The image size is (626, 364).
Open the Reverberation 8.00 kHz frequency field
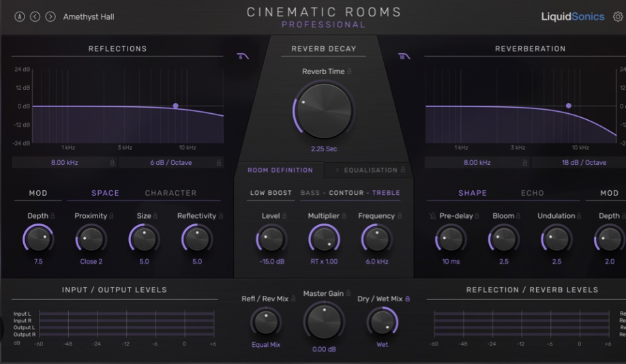click(477, 162)
